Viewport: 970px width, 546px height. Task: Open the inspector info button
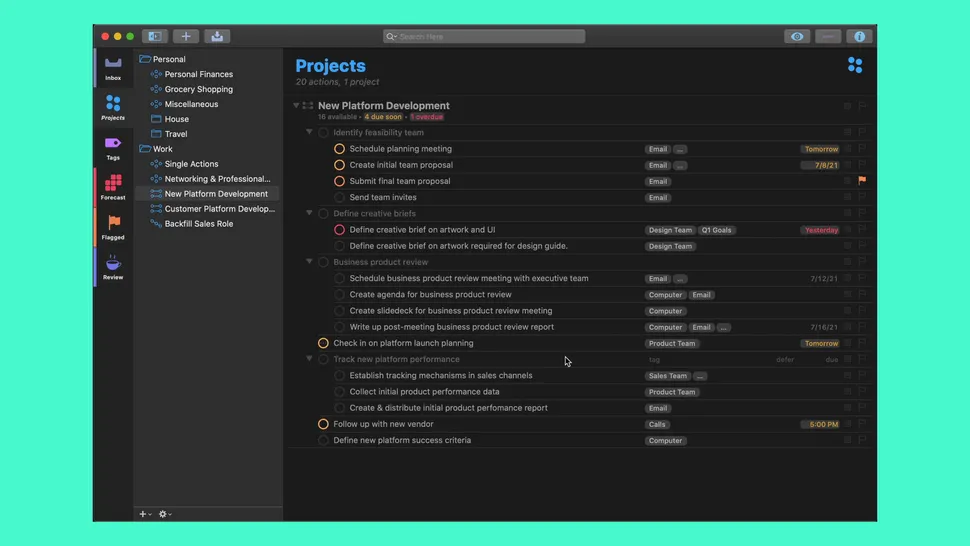(859, 36)
